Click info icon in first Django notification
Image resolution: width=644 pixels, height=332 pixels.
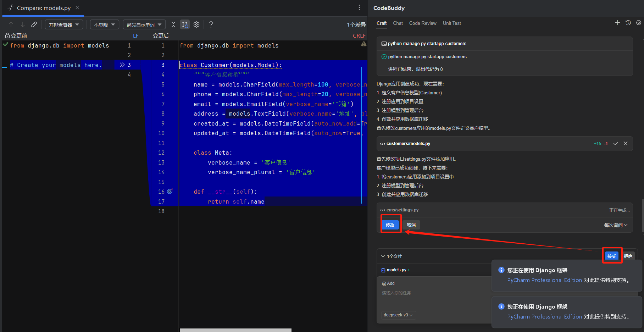[x=501, y=270]
